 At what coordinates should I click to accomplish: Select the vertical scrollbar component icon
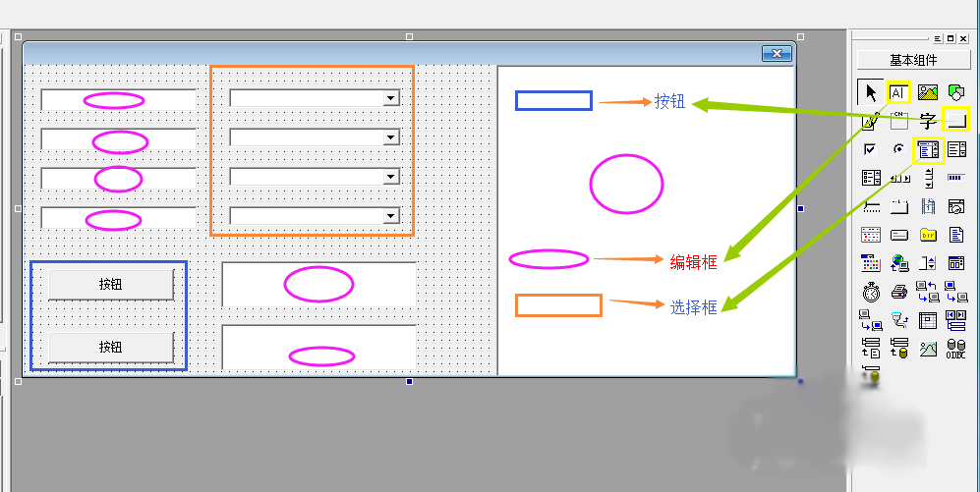[x=928, y=178]
